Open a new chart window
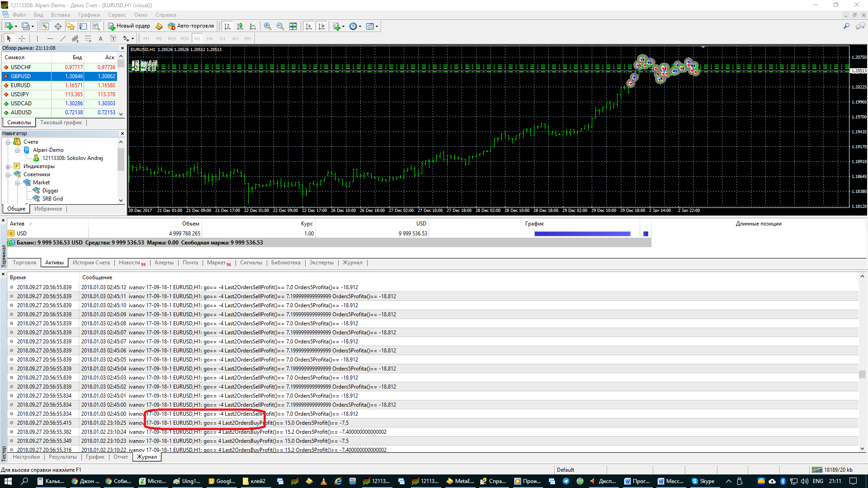 tap(9, 26)
